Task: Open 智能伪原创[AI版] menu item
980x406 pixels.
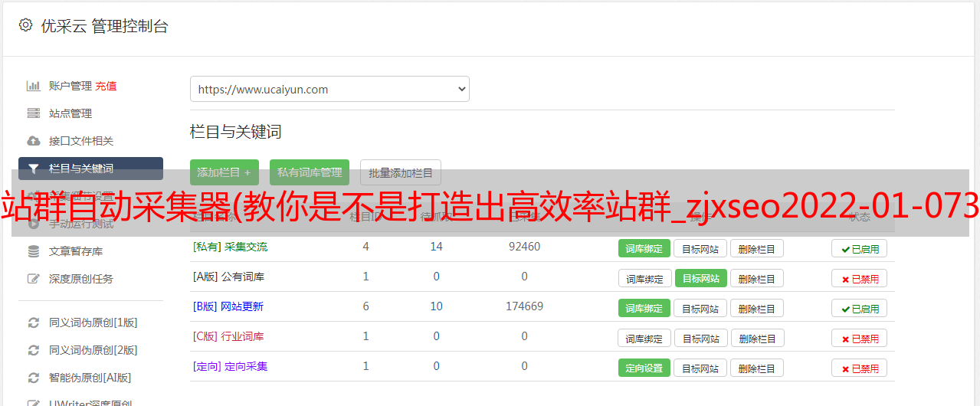Action: pos(90,378)
